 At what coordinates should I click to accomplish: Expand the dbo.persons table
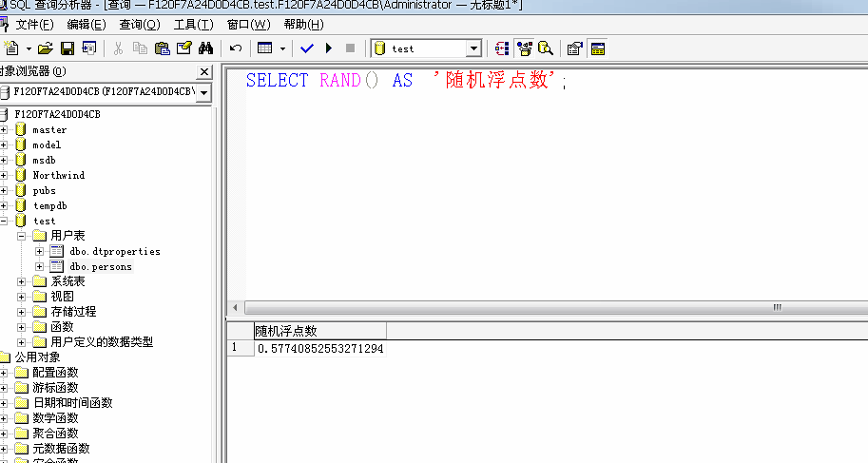click(39, 266)
